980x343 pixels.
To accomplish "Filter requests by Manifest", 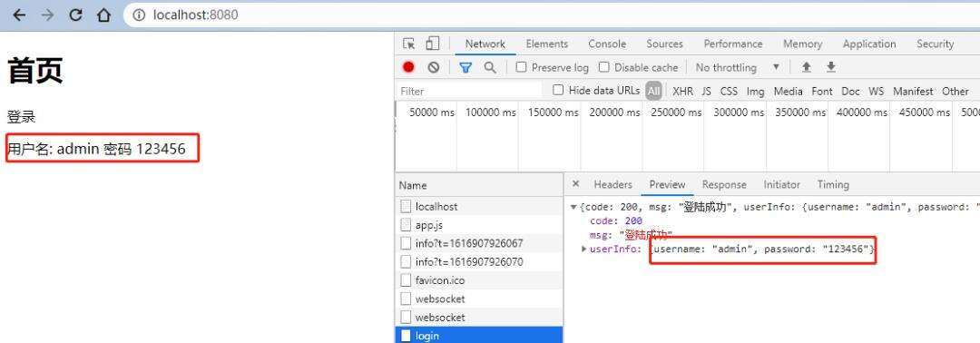I will coord(913,92).
